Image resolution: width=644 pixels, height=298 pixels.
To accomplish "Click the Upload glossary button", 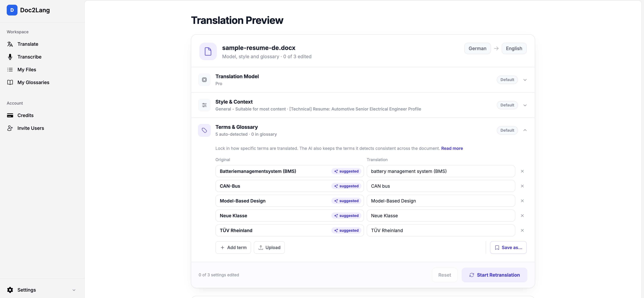I will coord(269,247).
